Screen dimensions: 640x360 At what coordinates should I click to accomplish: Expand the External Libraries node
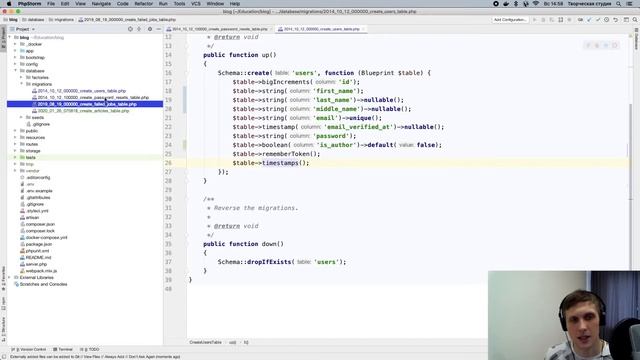[x=10, y=277]
